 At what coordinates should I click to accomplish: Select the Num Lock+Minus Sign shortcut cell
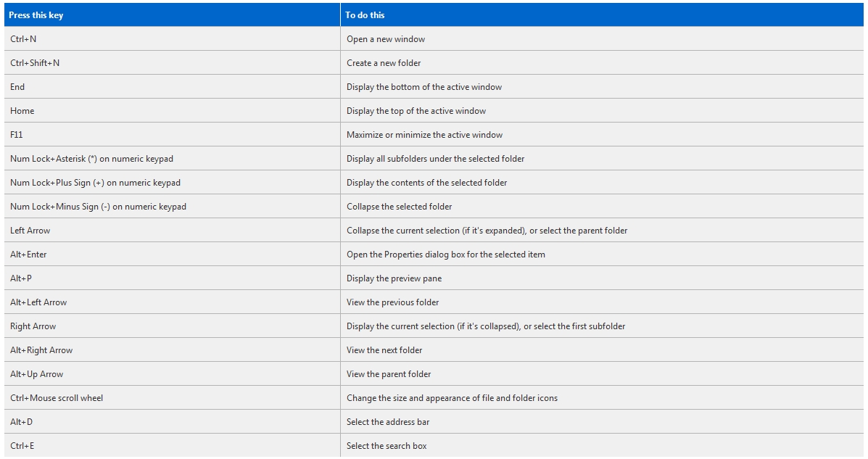(98, 207)
